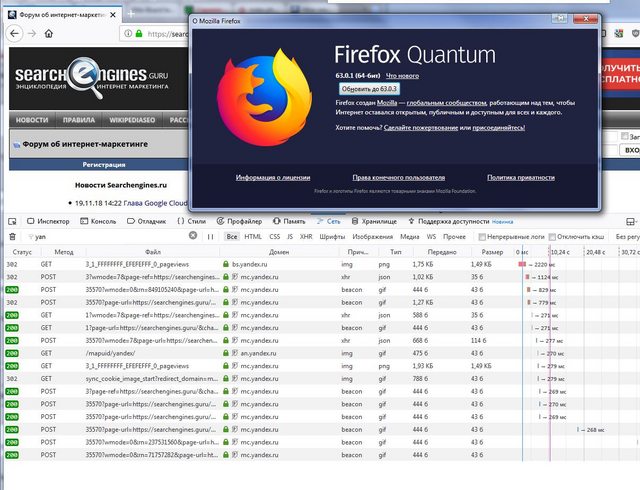Clear the network request list with the trash icon
The width and height of the screenshot is (640, 490).
(x=10, y=237)
